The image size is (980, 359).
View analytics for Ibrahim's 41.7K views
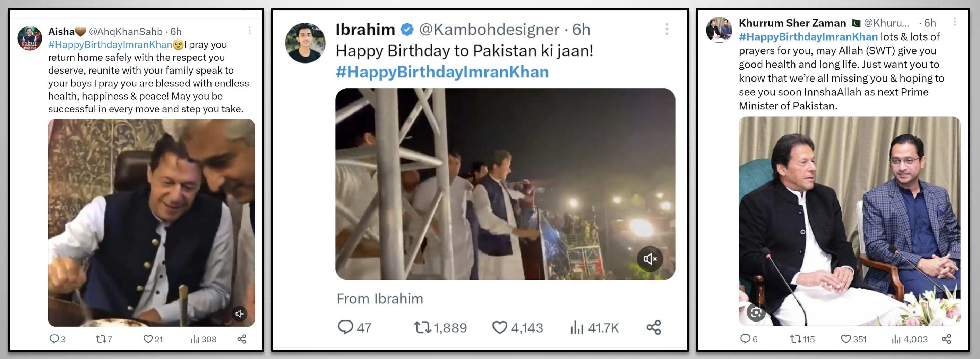tap(577, 327)
